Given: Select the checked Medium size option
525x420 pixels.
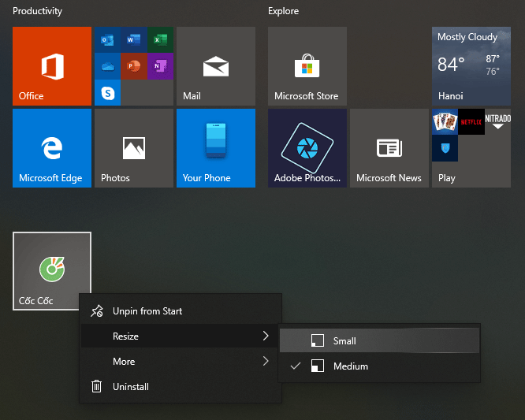Looking at the screenshot, I should click(x=379, y=366).
